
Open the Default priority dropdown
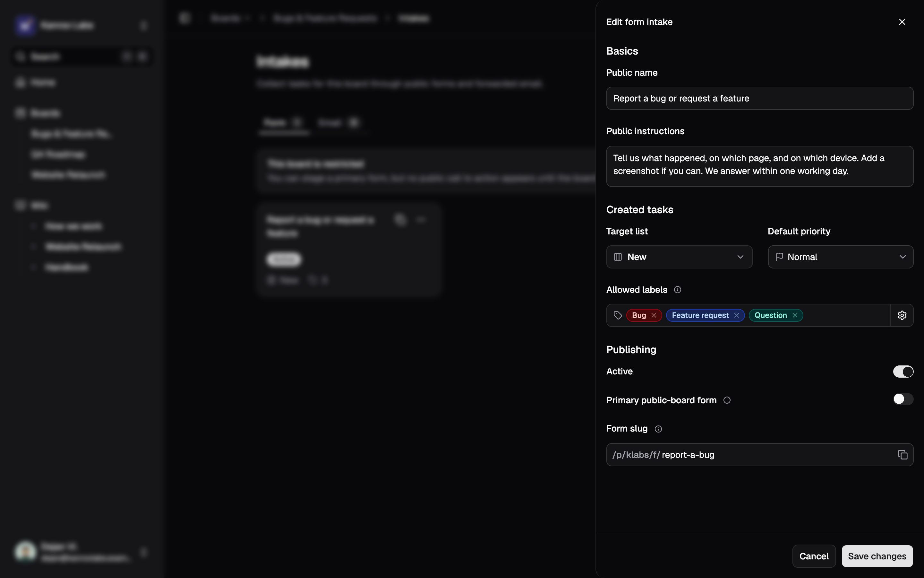tap(840, 257)
